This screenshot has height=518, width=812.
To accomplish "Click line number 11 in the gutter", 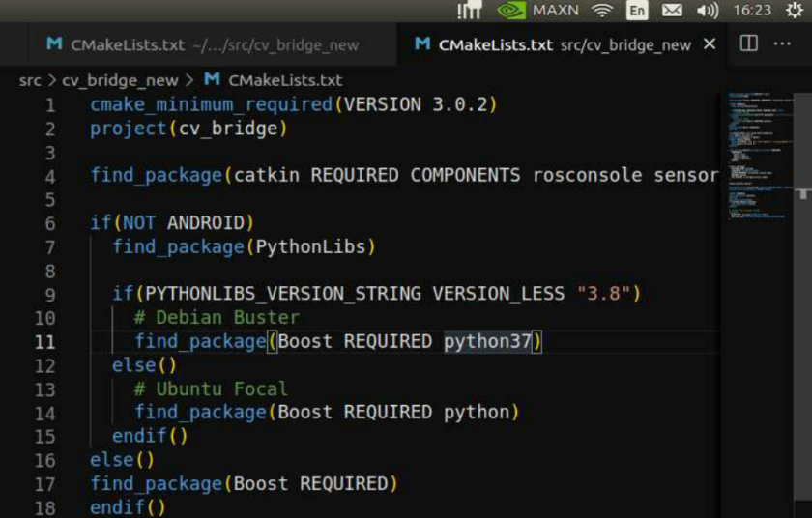I will [45, 342].
